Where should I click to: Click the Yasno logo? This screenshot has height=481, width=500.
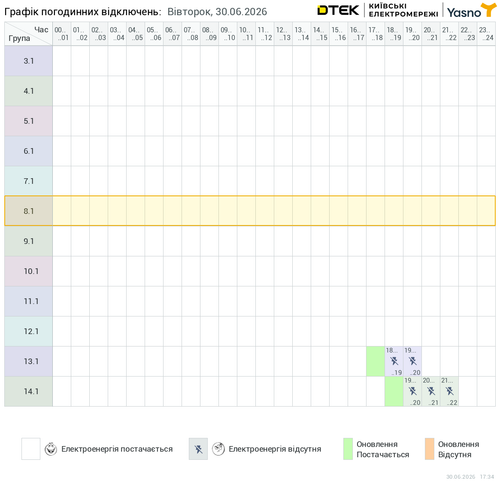click(471, 10)
